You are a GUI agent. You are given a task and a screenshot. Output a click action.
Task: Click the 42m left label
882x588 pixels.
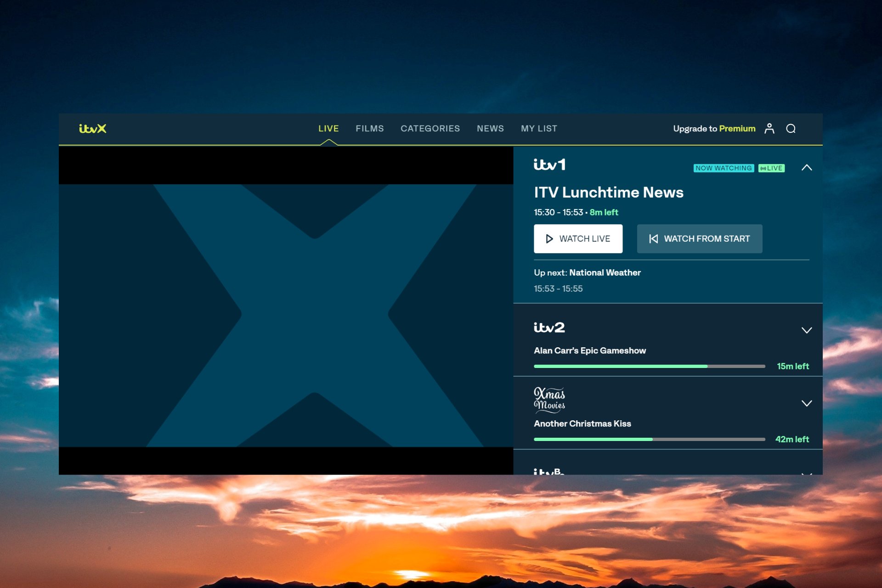point(792,439)
